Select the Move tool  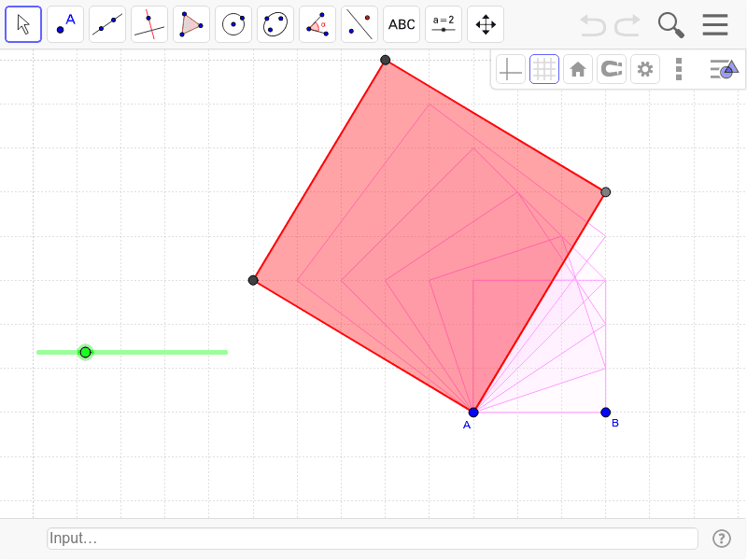point(22,24)
